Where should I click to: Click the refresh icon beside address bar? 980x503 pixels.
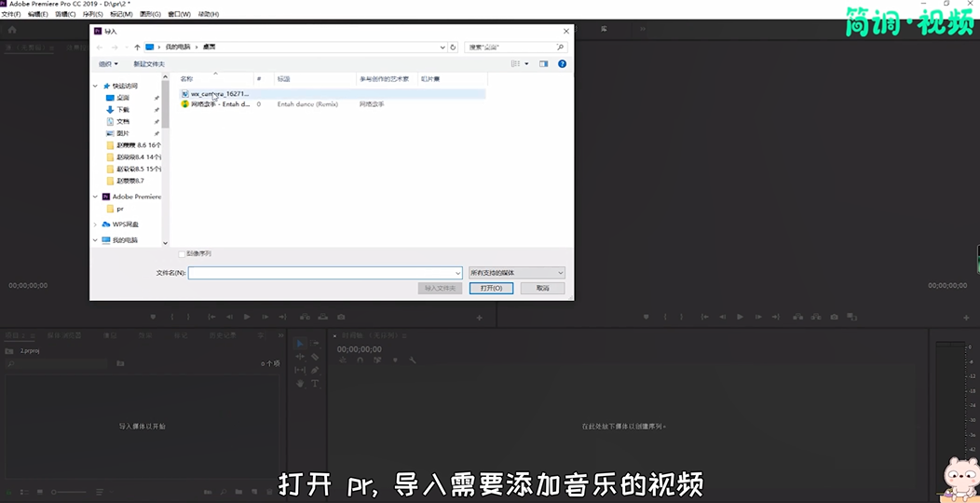[x=453, y=47]
